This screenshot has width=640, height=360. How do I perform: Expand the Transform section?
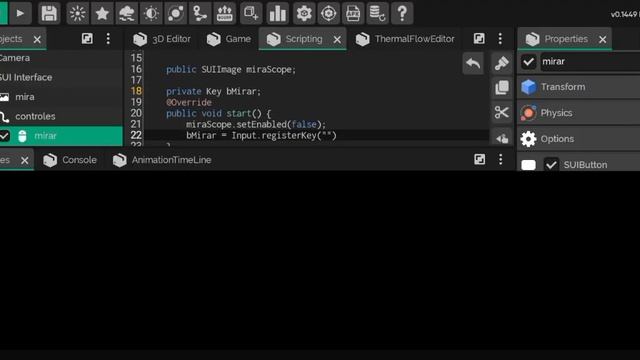pos(579,87)
